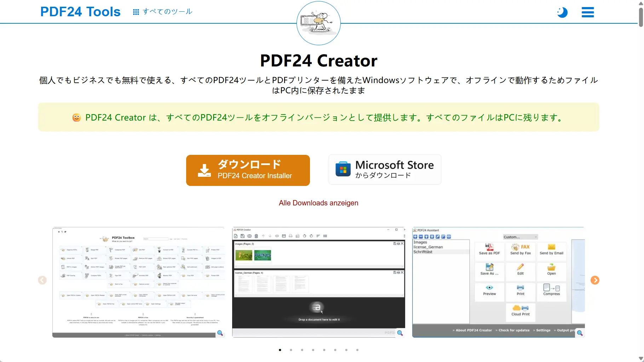Open the PDF24 Creator editor screenshot thumbnail
The height and width of the screenshot is (362, 644).
[318, 282]
